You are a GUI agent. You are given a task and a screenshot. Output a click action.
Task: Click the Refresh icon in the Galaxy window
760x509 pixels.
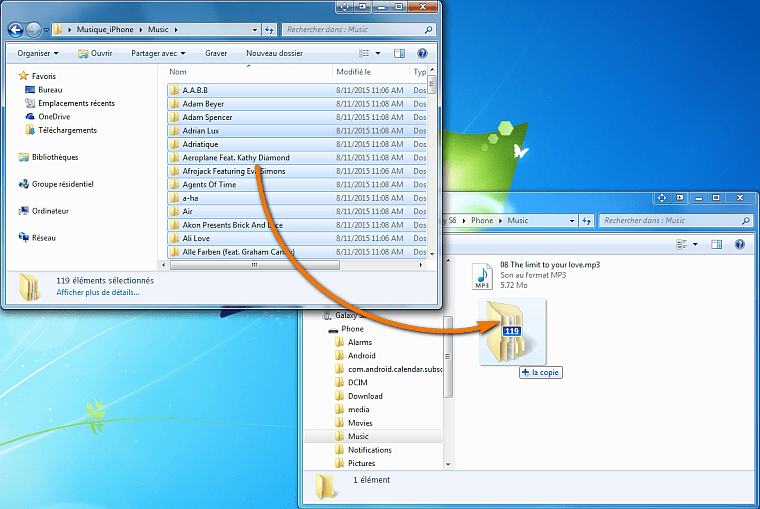tap(587, 221)
